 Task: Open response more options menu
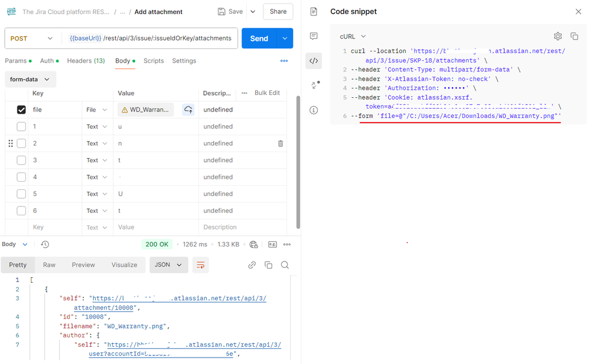[287, 244]
